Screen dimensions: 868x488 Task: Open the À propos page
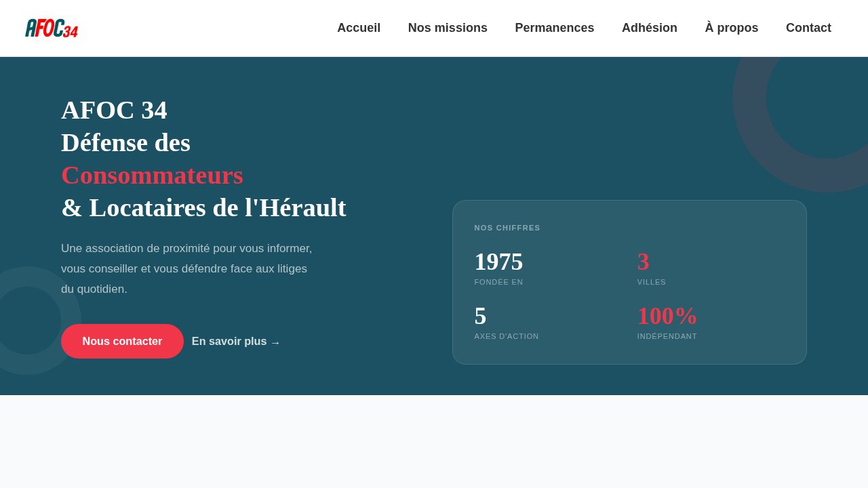pos(732,28)
